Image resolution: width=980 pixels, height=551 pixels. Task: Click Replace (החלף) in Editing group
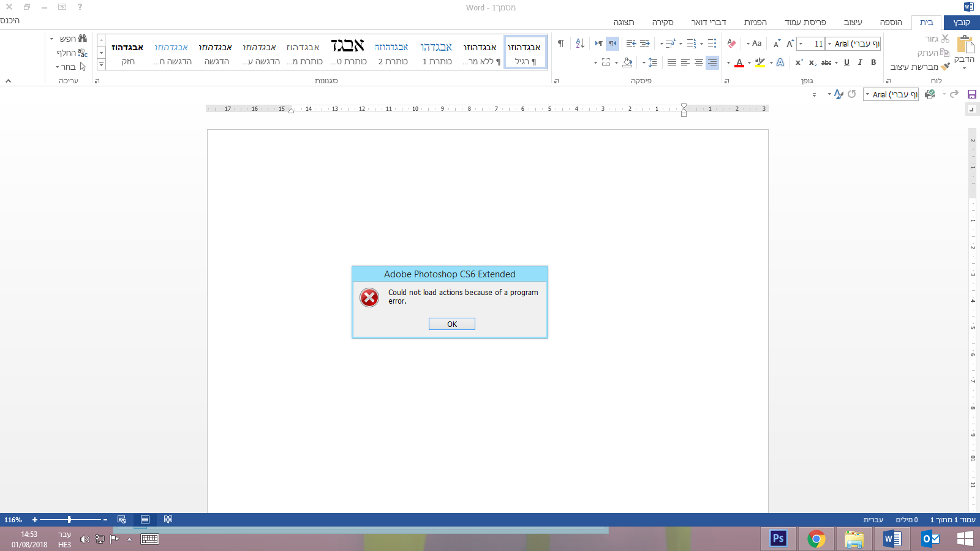pyautogui.click(x=72, y=53)
